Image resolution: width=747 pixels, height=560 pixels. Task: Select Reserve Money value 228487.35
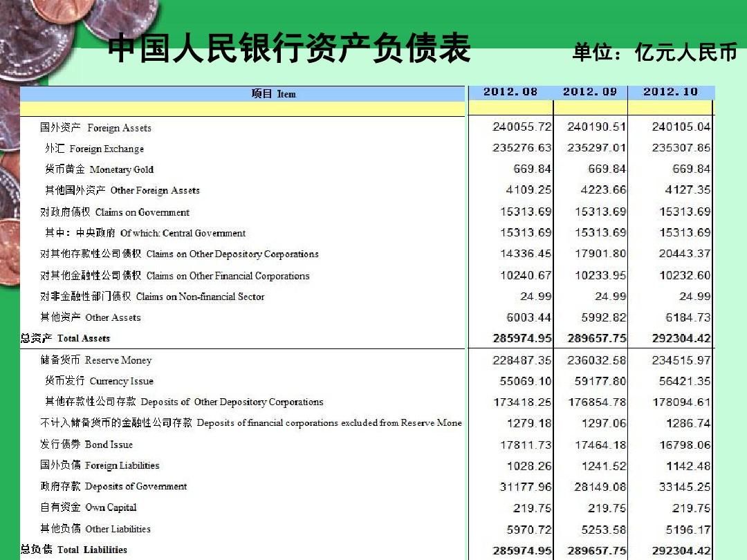(x=522, y=360)
